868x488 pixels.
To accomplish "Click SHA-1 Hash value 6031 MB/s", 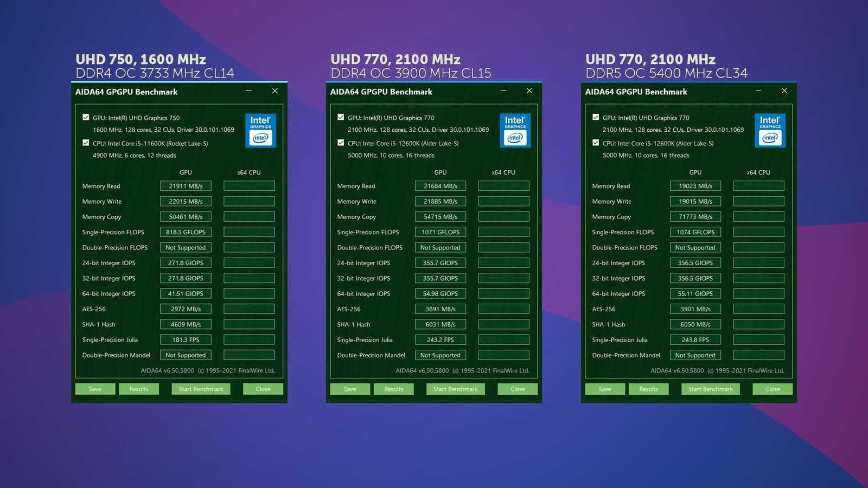I will pos(441,324).
